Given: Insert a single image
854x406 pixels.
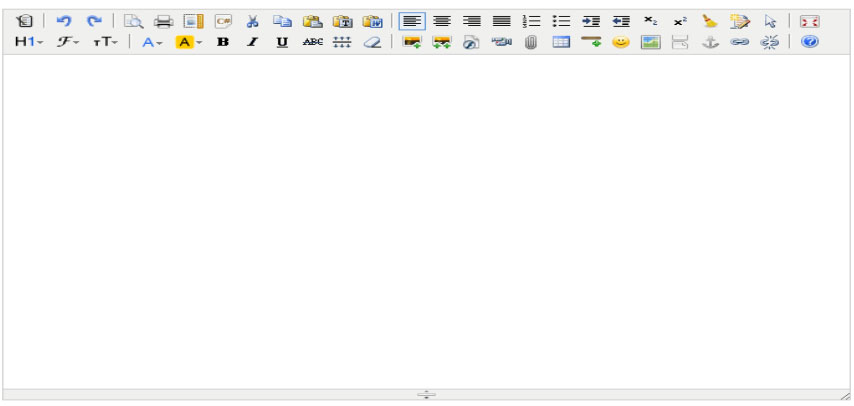Looking at the screenshot, I should coord(412,42).
